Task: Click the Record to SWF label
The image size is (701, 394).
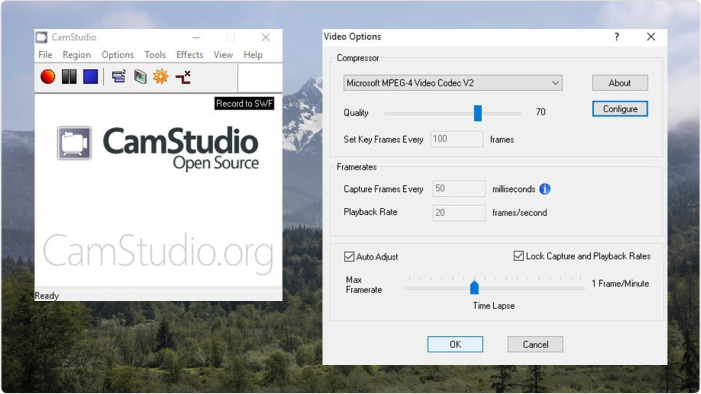Action: point(244,104)
